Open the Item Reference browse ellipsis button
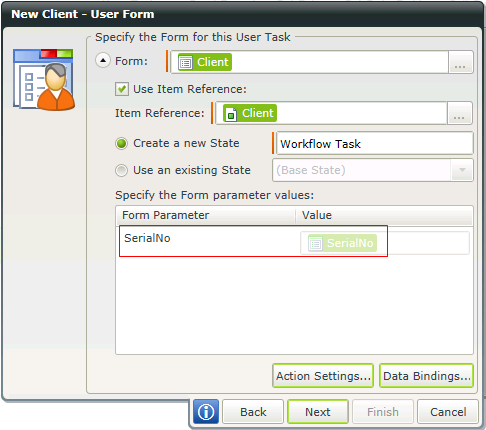Screen dimensions: 486x430 tap(459, 113)
